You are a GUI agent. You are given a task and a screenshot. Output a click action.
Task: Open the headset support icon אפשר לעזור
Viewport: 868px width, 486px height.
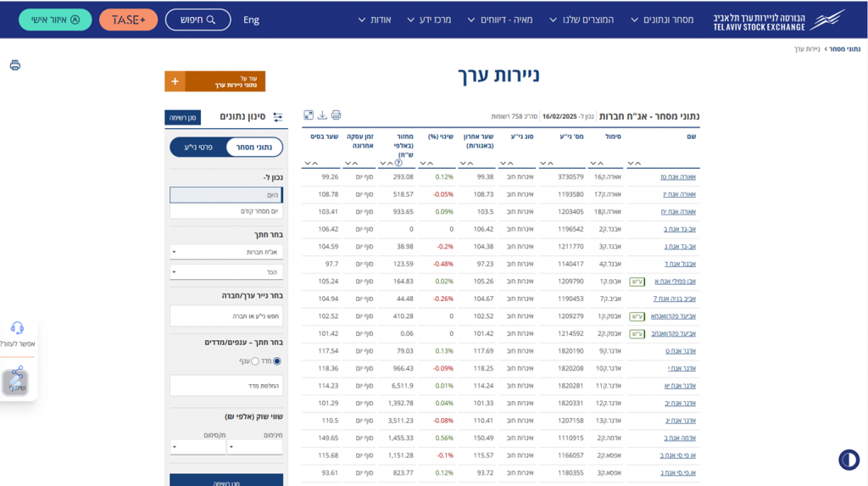pyautogui.click(x=17, y=328)
